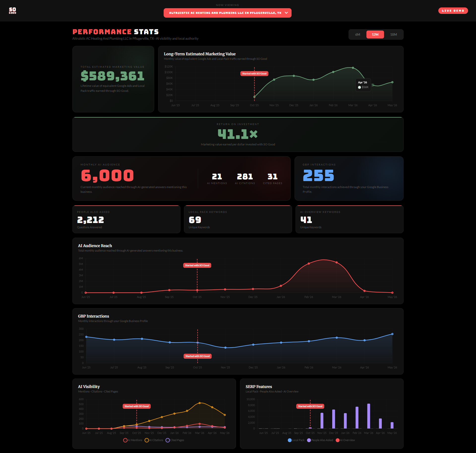Click the 69 Local Pack Keywords value
The height and width of the screenshot is (453, 476).
[195, 220]
